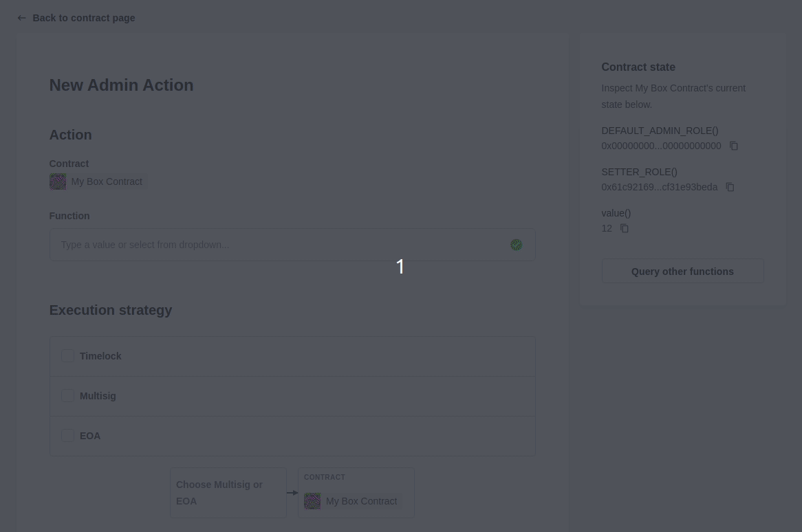Open the Choose Multisig or EOA selector

pyautogui.click(x=228, y=493)
